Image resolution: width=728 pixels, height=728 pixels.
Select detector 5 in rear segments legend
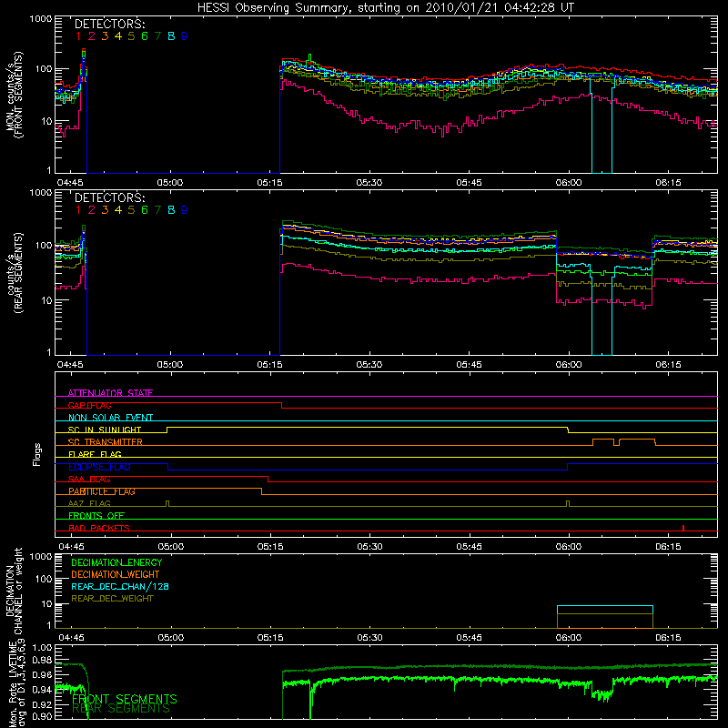point(131,210)
